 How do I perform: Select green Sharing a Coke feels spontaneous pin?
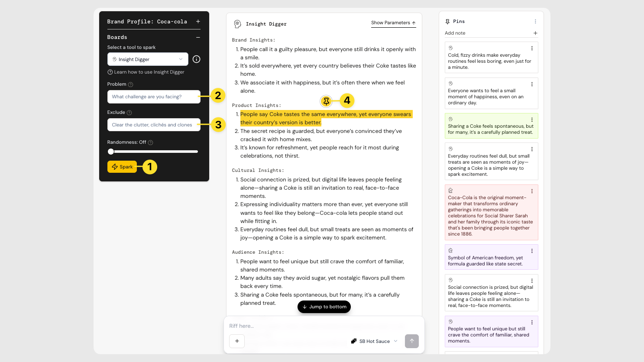(x=491, y=126)
